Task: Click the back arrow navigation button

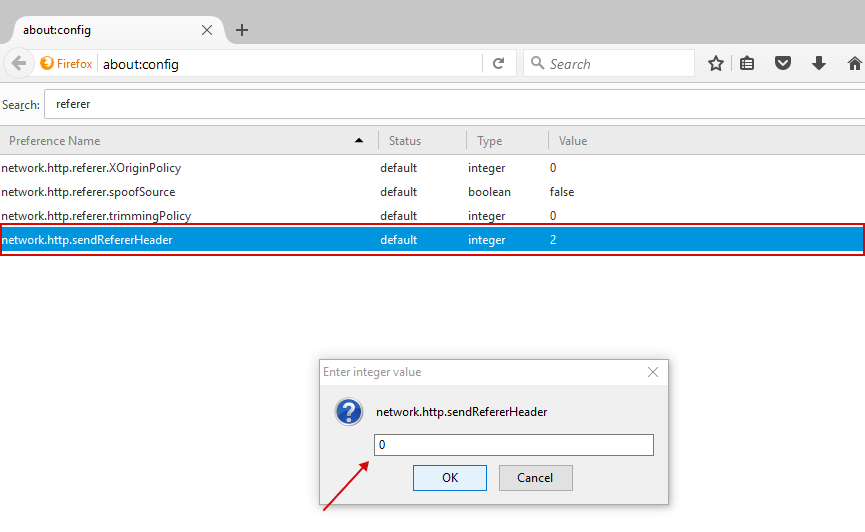Action: 19,64
